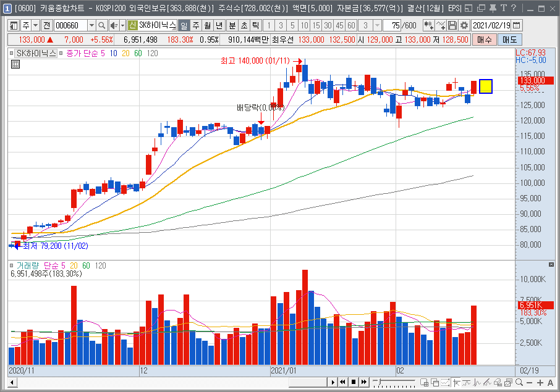This screenshot has width=560, height=392.
Task: Click the replay speed slider at bottom
Action: pos(394,382)
